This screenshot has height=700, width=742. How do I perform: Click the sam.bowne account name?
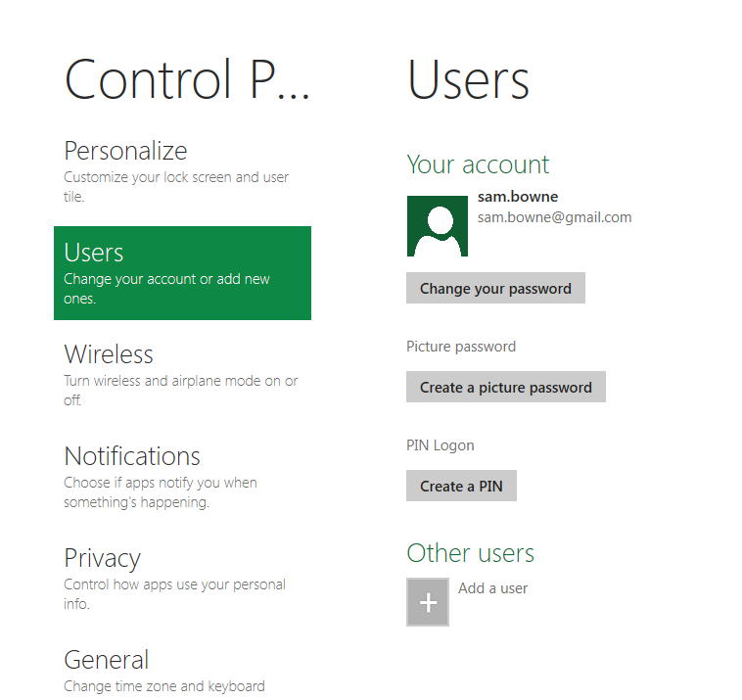click(x=518, y=197)
